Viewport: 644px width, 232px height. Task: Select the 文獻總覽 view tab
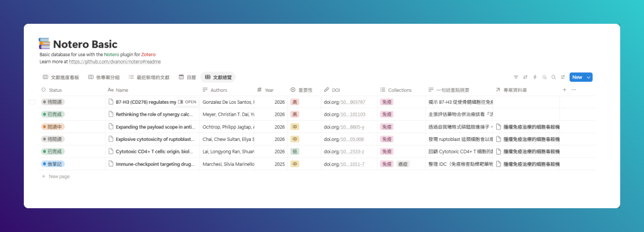pos(218,77)
